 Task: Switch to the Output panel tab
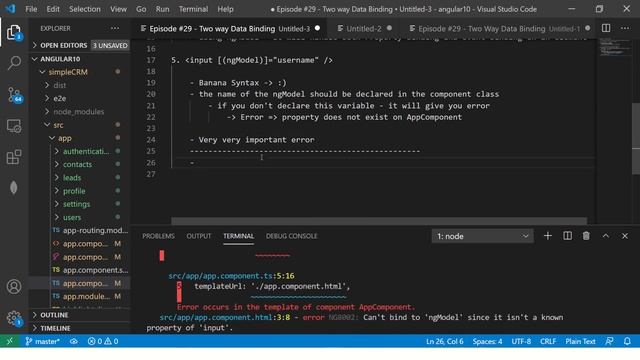tap(199, 236)
